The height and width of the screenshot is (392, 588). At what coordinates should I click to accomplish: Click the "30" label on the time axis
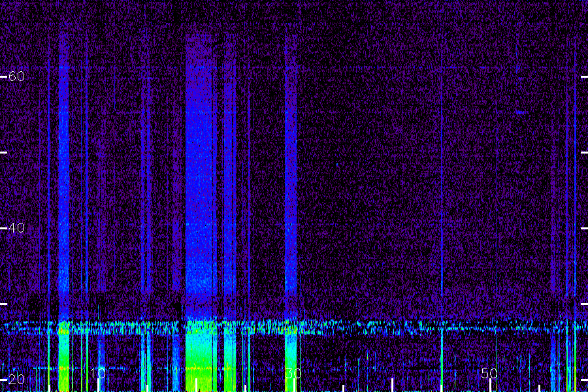(x=293, y=373)
